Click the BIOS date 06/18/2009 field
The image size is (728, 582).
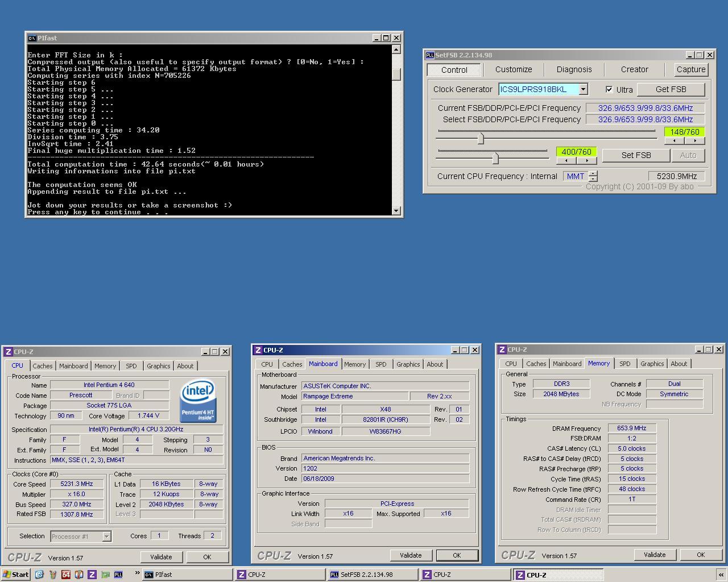tap(385, 479)
